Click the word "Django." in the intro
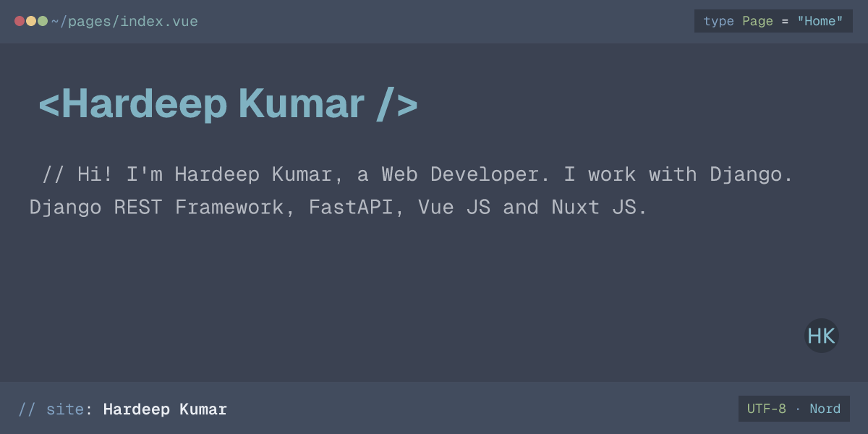868x434 pixels. [x=752, y=175]
